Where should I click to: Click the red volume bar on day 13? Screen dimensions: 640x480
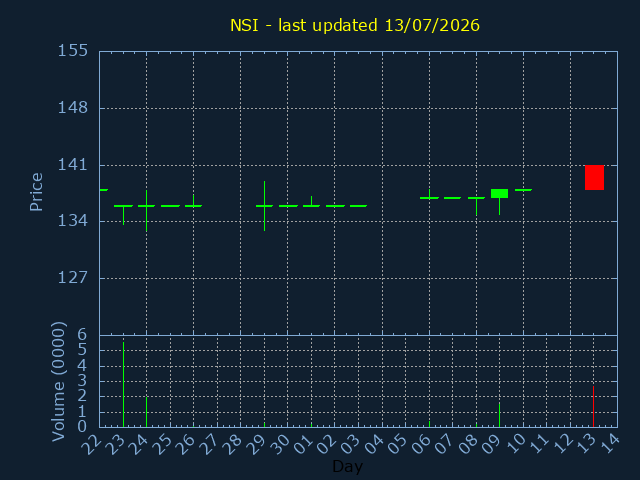click(593, 407)
